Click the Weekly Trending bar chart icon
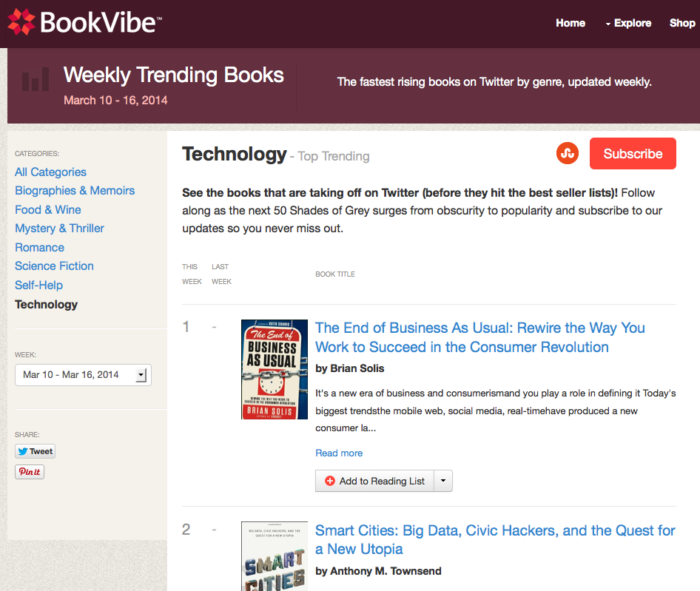Screen dimensions: 700x591 click(x=36, y=79)
